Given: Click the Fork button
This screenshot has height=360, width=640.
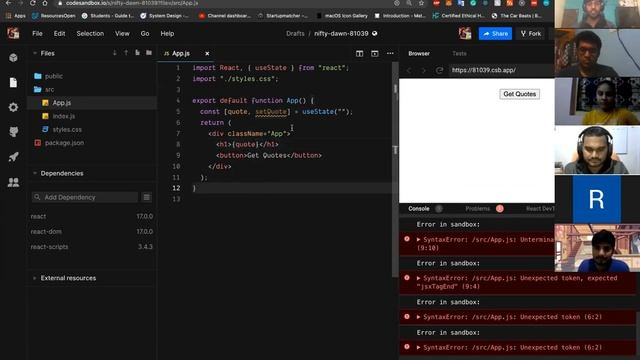Looking at the screenshot, I should pos(531,33).
